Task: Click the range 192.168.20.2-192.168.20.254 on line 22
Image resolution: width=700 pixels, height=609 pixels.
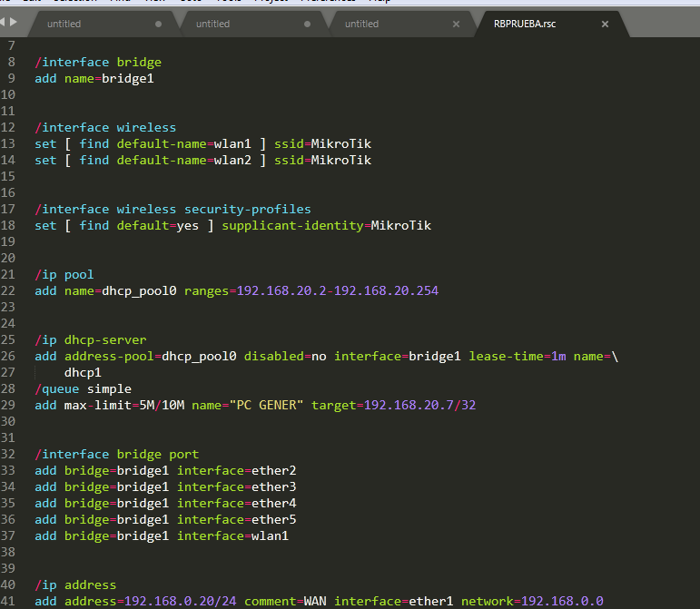Action: tap(338, 290)
